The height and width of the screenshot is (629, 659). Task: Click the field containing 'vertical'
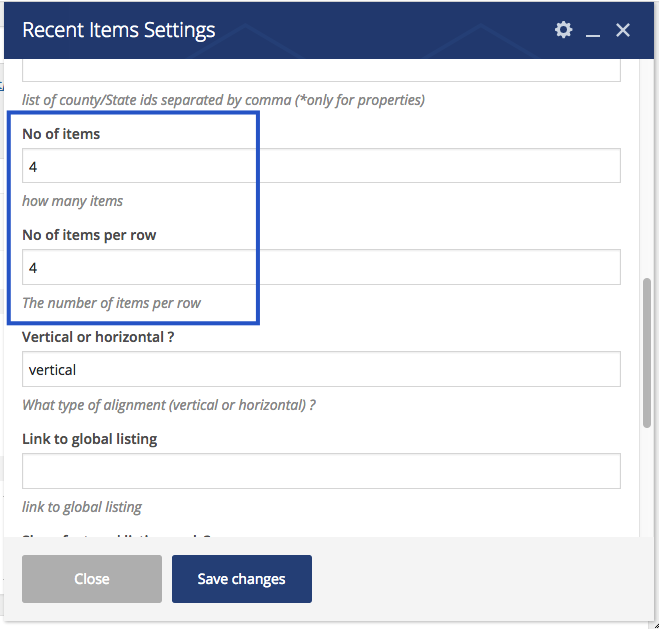[321, 369]
